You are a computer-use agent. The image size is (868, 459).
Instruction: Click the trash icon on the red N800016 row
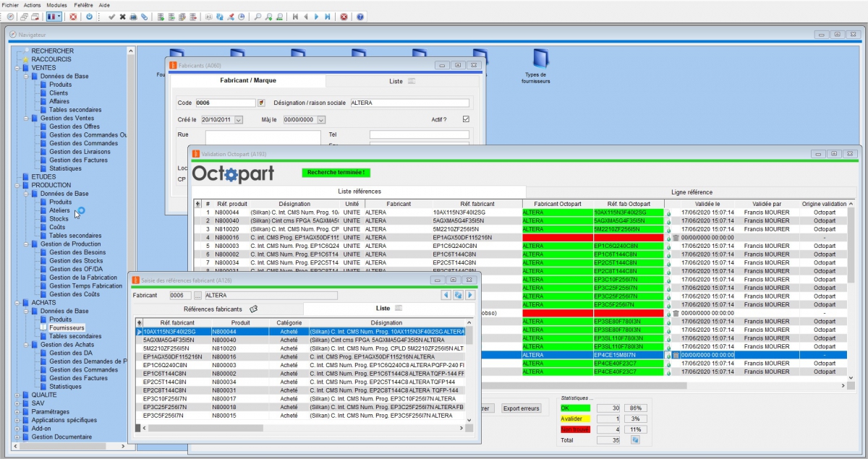point(676,238)
